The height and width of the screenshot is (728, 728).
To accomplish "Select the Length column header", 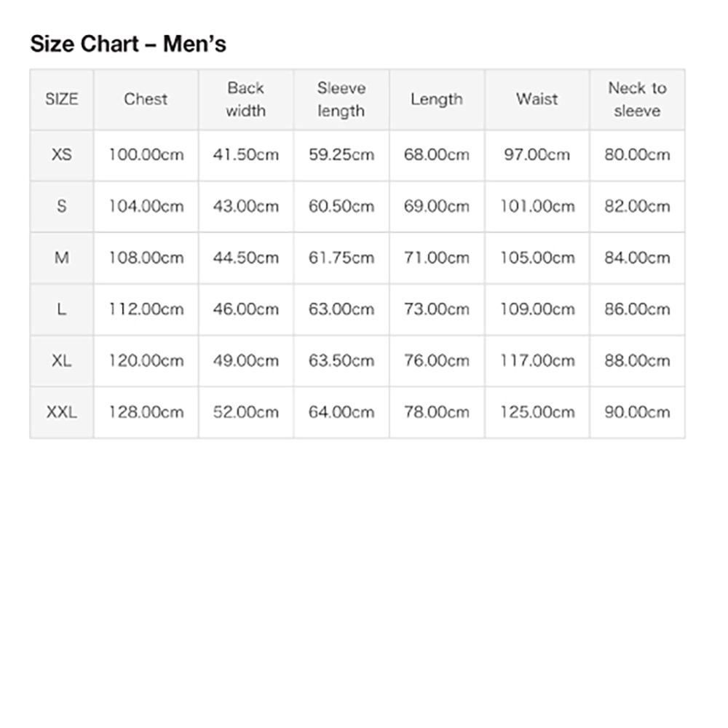I will 437,99.
